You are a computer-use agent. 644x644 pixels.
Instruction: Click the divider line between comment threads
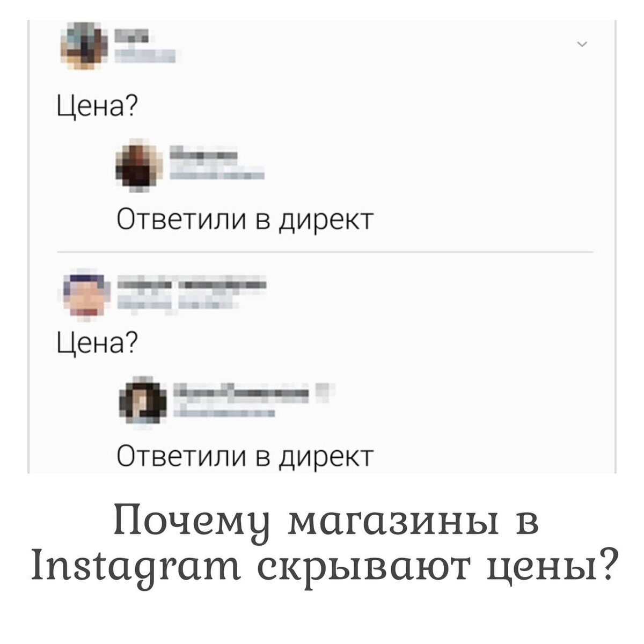(325, 251)
